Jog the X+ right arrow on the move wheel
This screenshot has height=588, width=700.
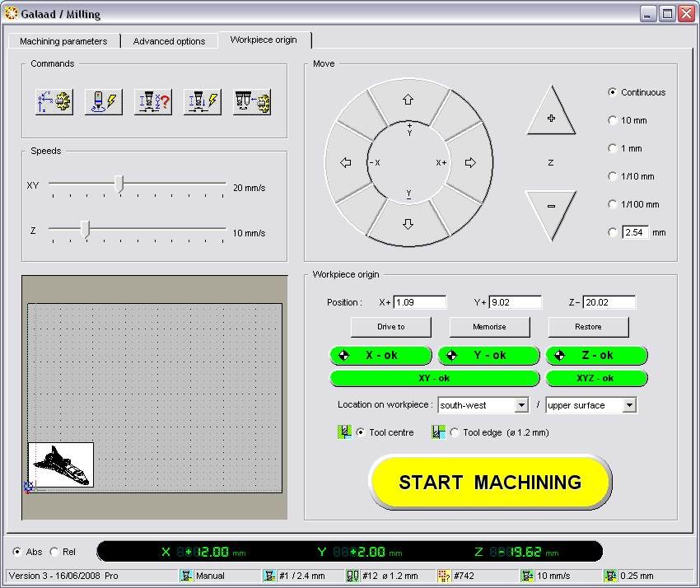470,163
